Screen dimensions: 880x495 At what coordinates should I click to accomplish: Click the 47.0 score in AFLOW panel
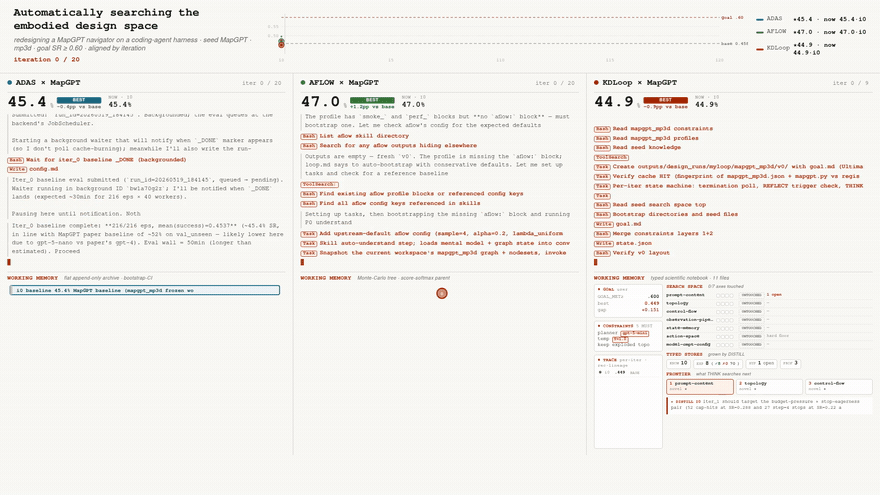click(x=320, y=102)
